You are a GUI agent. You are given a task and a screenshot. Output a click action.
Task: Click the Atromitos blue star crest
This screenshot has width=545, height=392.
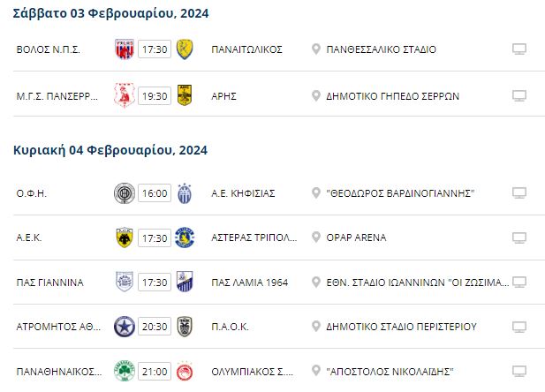tap(125, 327)
